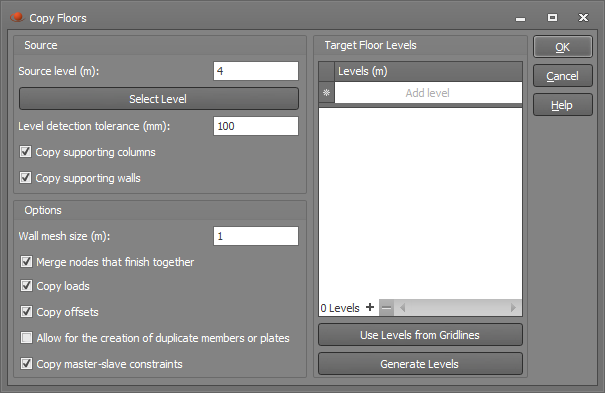Disable Merge nodes that finish together
Viewport: 605px width, 393px height.
pos(26,262)
